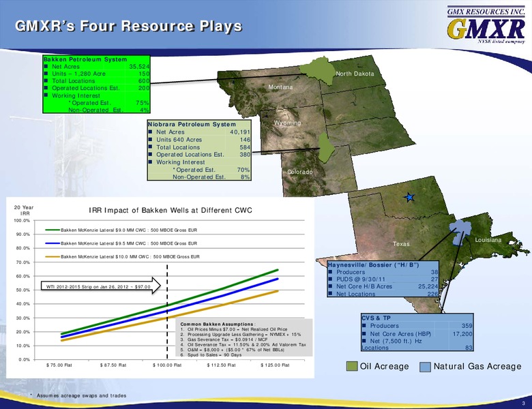
Task: Click the Net (7,500 ft.) Hz Locations row
Action: point(417,344)
